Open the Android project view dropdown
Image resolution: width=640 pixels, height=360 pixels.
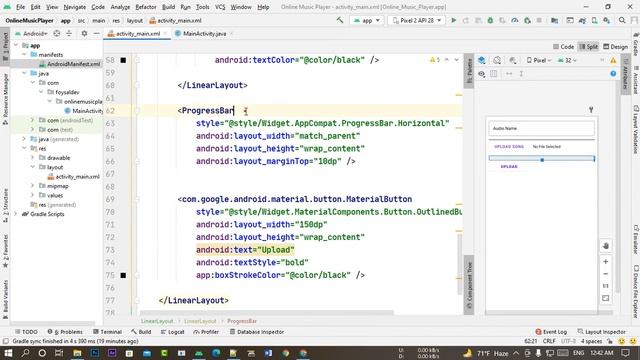point(32,33)
